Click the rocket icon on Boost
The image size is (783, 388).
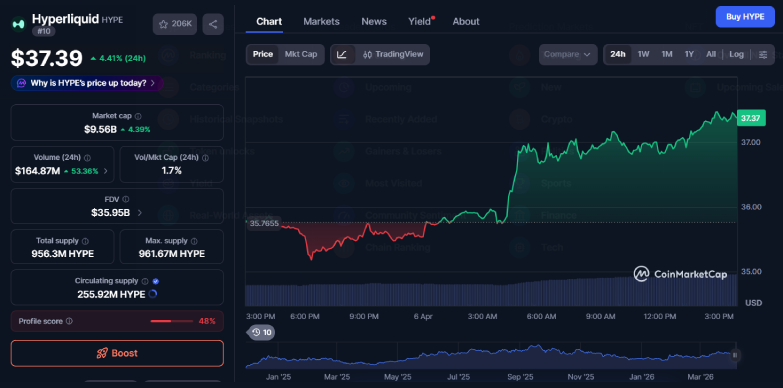tap(102, 354)
